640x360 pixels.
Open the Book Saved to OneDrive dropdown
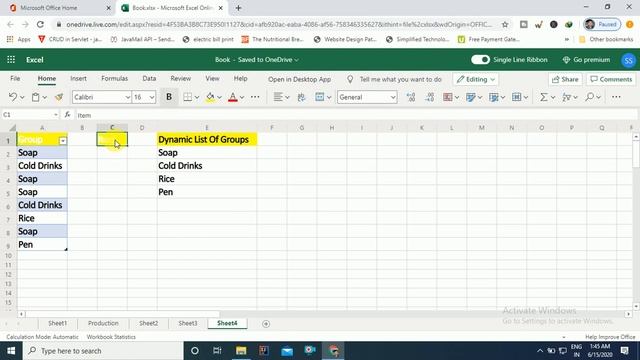tap(257, 60)
